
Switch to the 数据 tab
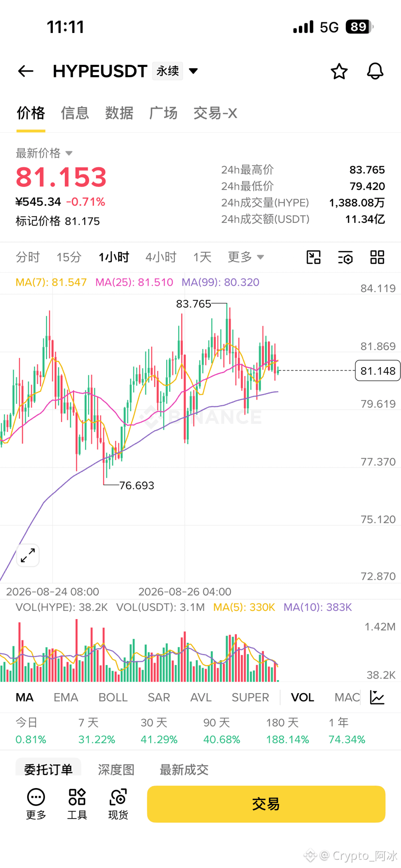119,113
